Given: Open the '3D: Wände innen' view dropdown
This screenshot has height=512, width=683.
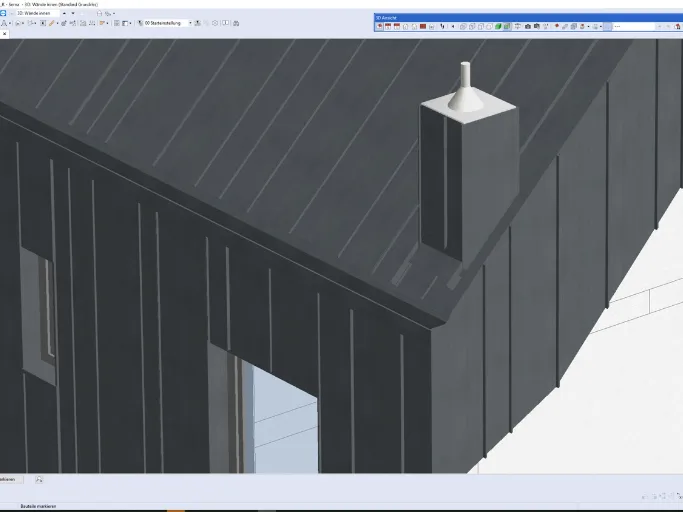Looking at the screenshot, I should 37,14.
